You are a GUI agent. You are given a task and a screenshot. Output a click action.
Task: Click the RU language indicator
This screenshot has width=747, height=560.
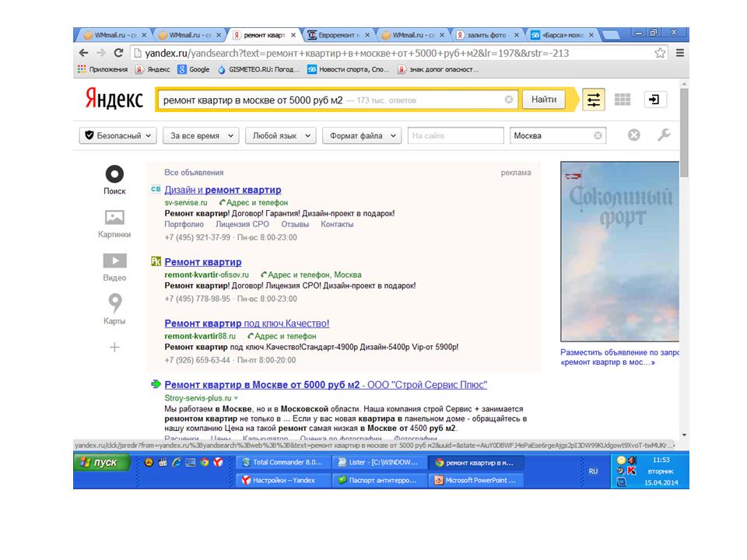(x=593, y=471)
